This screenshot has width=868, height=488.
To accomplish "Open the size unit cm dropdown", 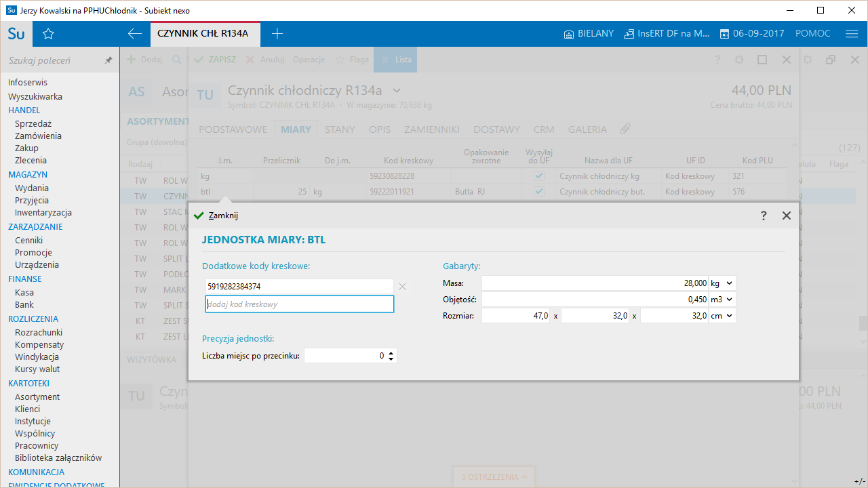I will (x=722, y=316).
